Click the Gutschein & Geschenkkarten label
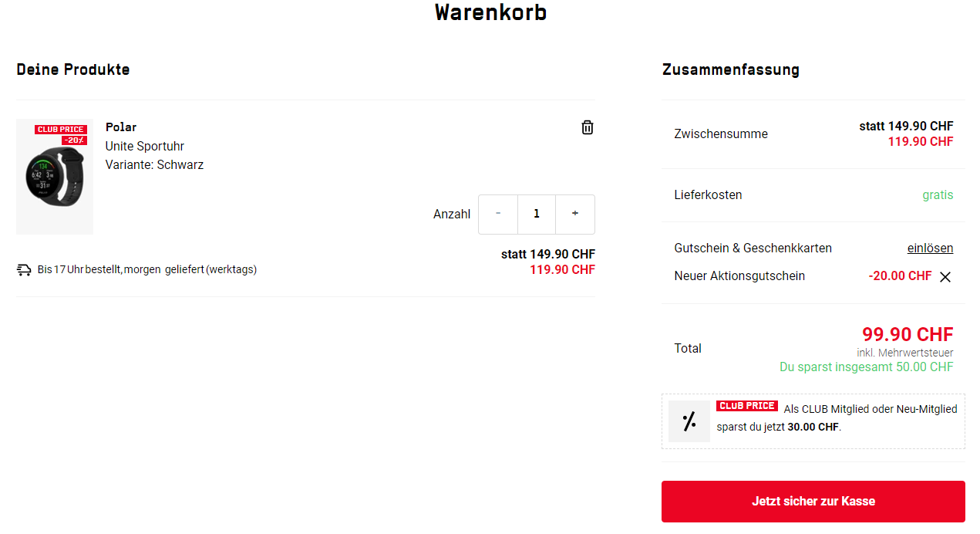The width and height of the screenshot is (980, 534). click(x=753, y=248)
